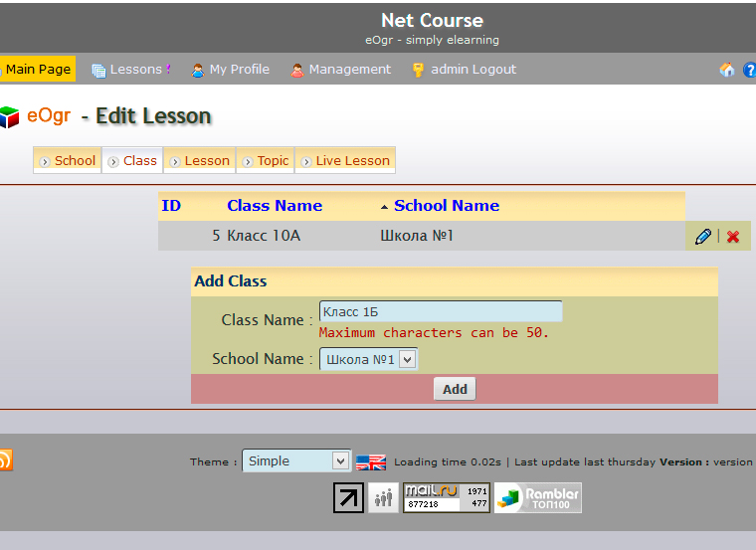This screenshot has height=550, width=756.
Task: Click the pencil edit icon for Класс 10А
Action: coord(703,237)
